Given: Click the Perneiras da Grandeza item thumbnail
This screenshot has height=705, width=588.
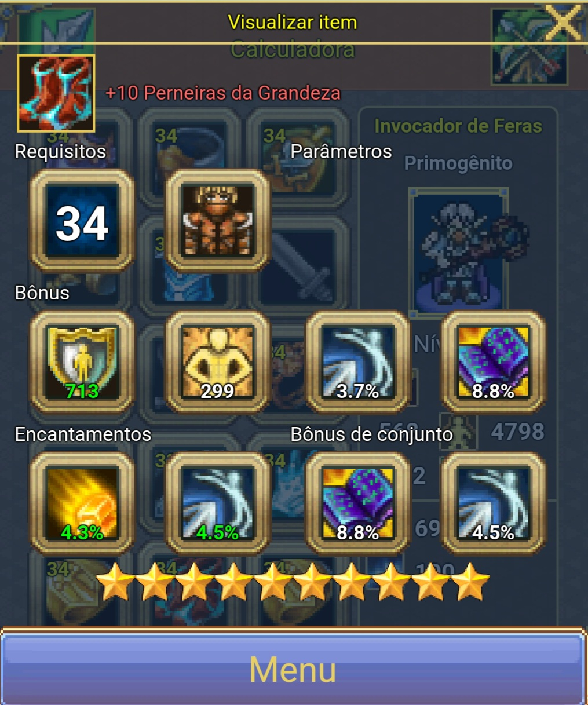Looking at the screenshot, I should [x=56, y=93].
